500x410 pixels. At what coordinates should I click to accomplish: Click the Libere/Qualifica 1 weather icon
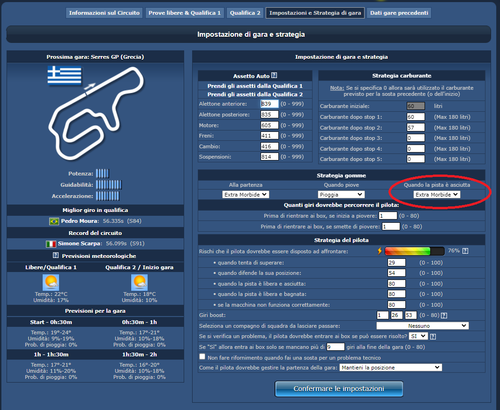tap(51, 282)
